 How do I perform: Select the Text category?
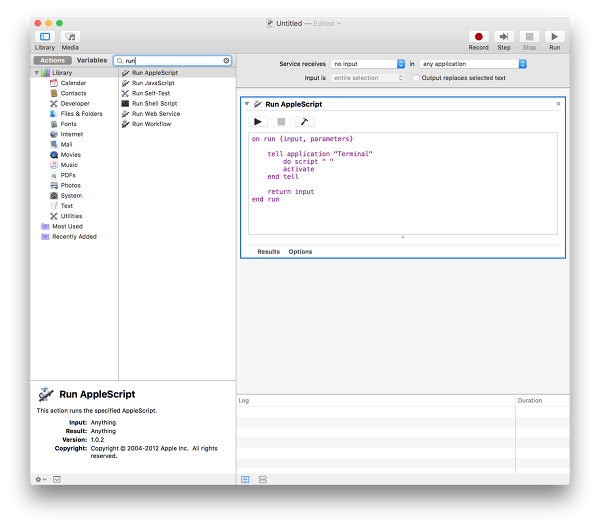66,206
